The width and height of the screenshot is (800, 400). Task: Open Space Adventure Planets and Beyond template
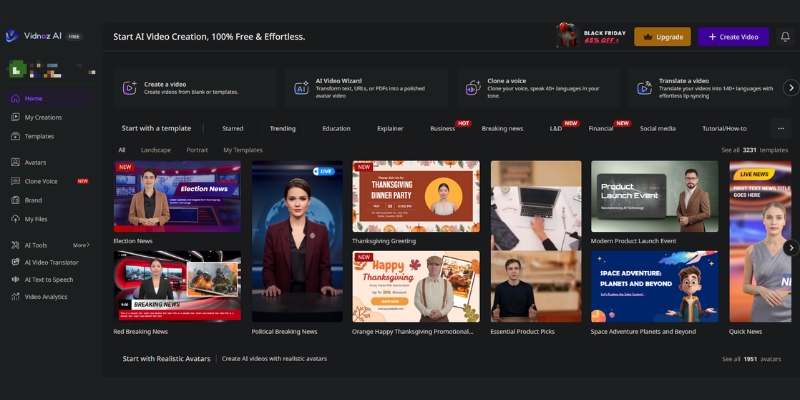[x=655, y=286]
